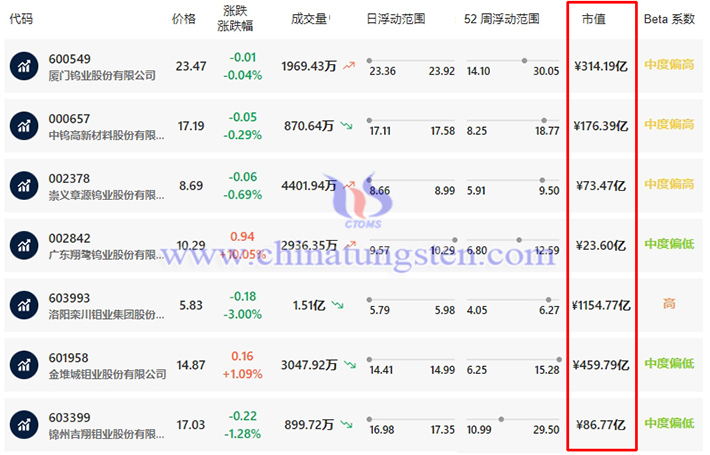Click the stock chart icon for 000657

(24, 126)
